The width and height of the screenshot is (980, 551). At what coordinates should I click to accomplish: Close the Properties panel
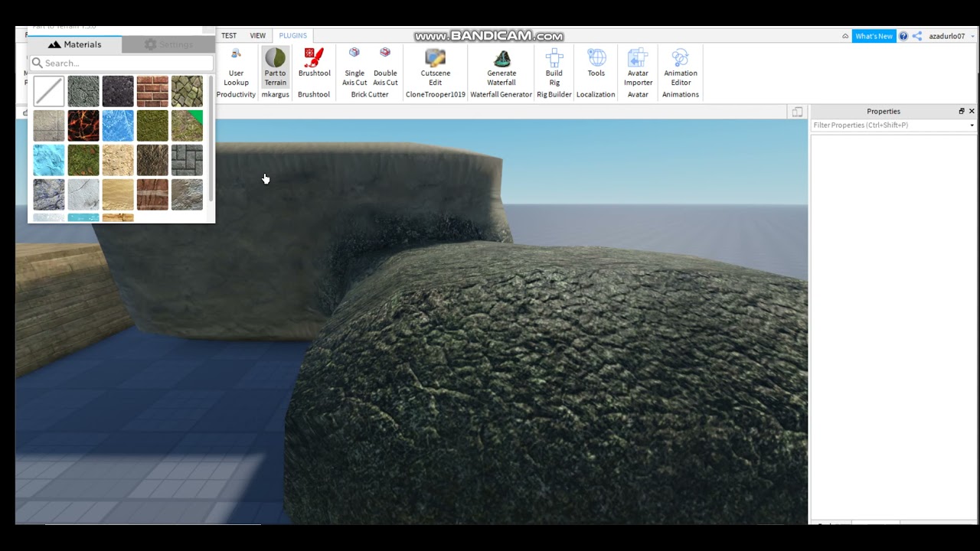point(972,111)
